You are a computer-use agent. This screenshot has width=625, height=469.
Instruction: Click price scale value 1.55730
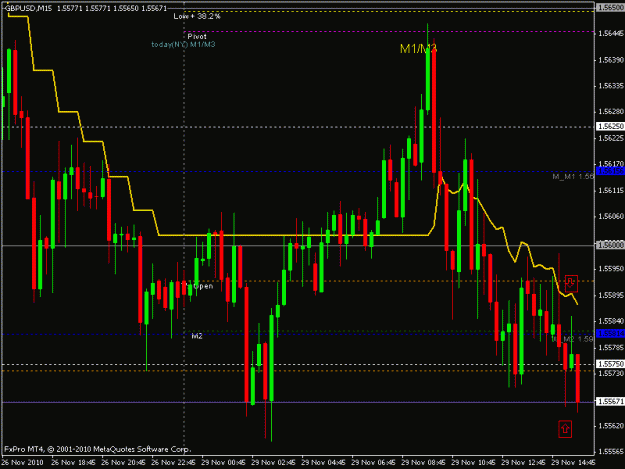[x=611, y=373]
